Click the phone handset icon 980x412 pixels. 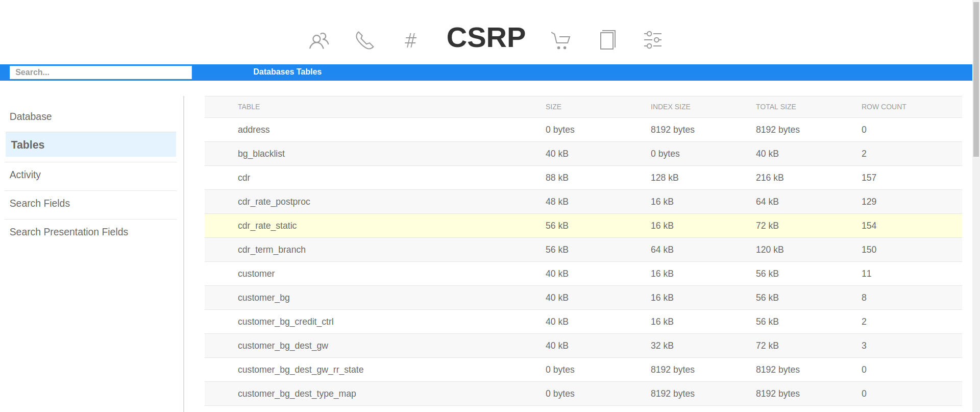tap(364, 40)
